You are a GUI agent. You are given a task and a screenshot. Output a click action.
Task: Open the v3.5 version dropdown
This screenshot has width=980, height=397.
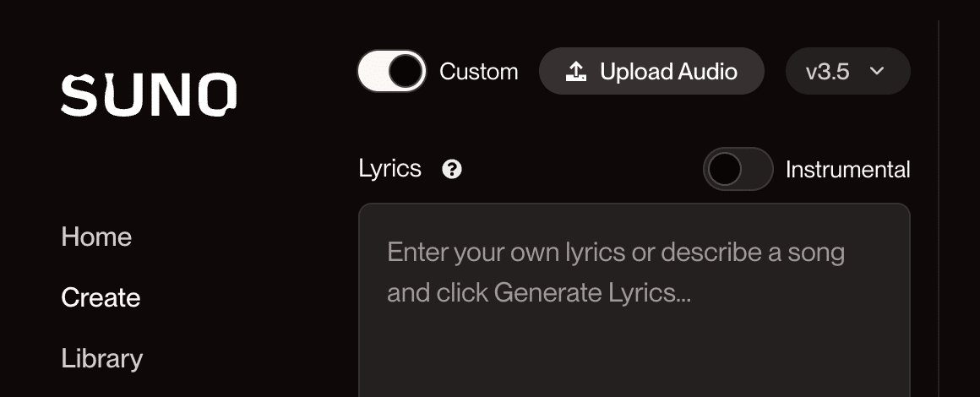[x=847, y=71]
